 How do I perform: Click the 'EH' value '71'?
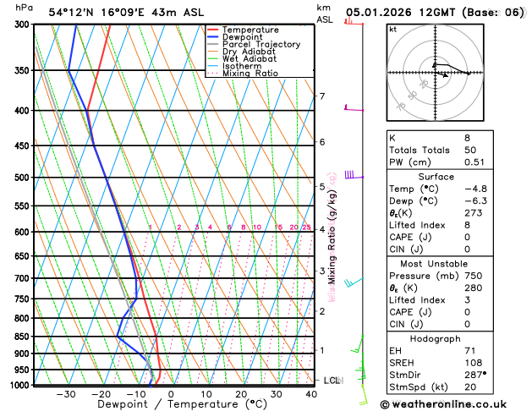coord(470,351)
